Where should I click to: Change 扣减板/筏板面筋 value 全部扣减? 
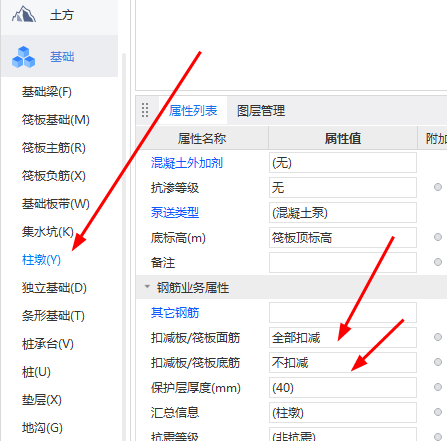point(343,337)
